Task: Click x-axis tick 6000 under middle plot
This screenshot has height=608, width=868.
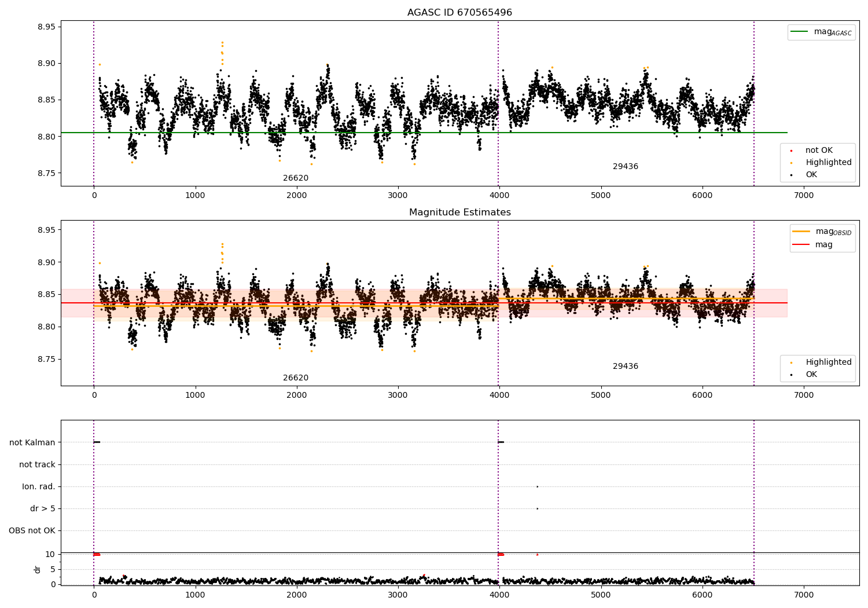Action: (703, 395)
